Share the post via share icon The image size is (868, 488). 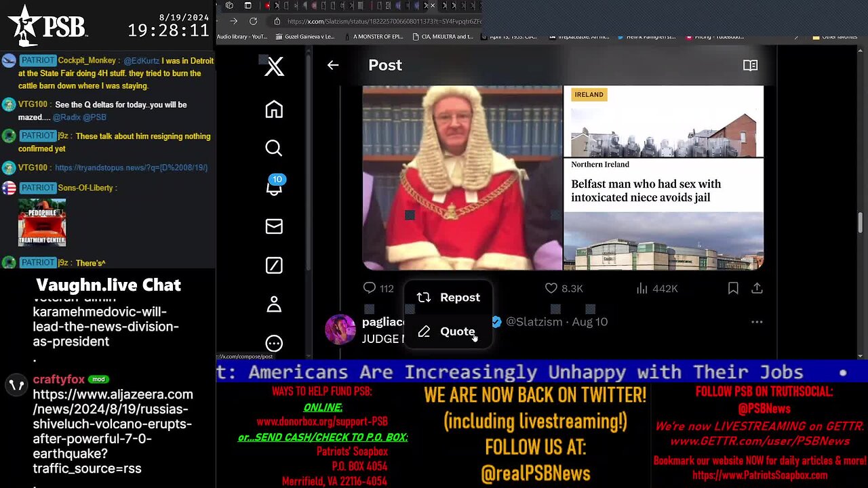coord(757,288)
